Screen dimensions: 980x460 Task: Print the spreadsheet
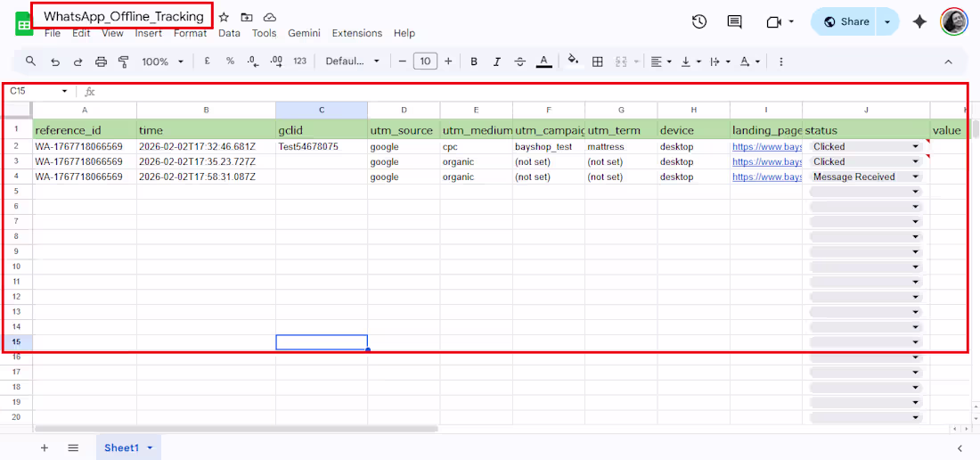(101, 62)
